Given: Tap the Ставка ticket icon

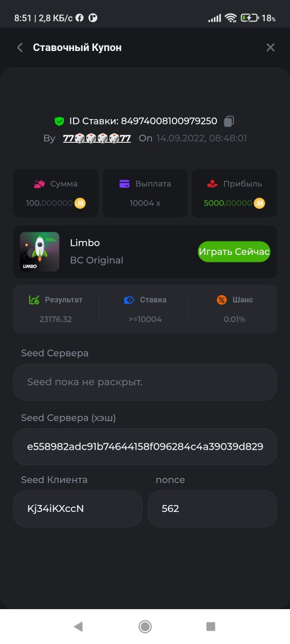Looking at the screenshot, I should (129, 300).
